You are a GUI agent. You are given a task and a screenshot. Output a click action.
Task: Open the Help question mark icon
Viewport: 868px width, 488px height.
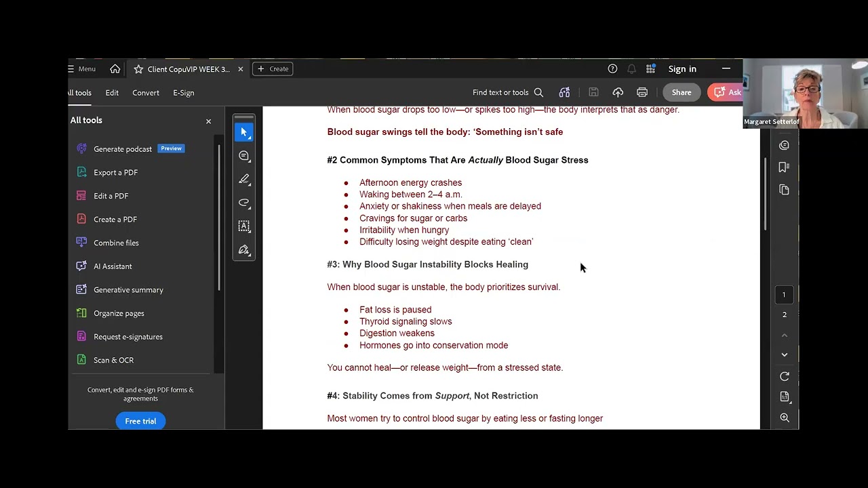click(612, 68)
